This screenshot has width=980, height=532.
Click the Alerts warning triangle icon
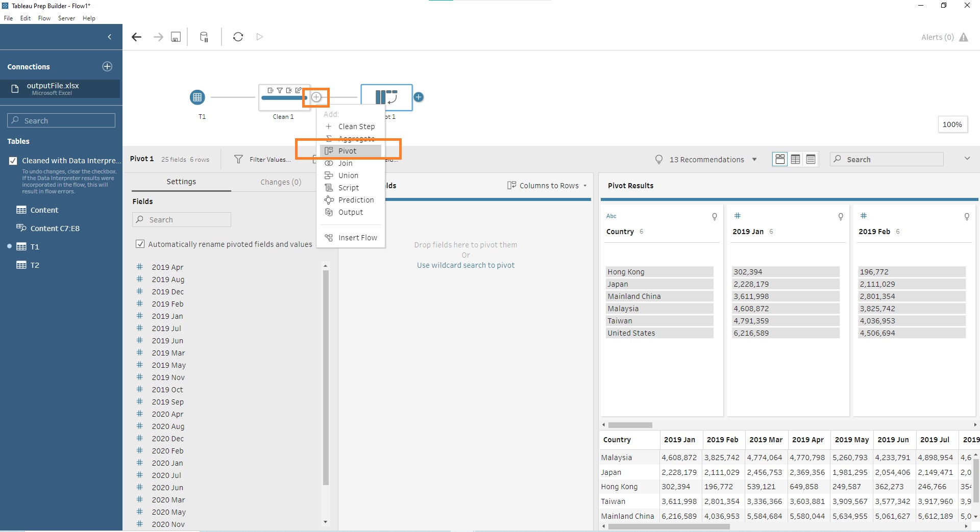tap(964, 37)
